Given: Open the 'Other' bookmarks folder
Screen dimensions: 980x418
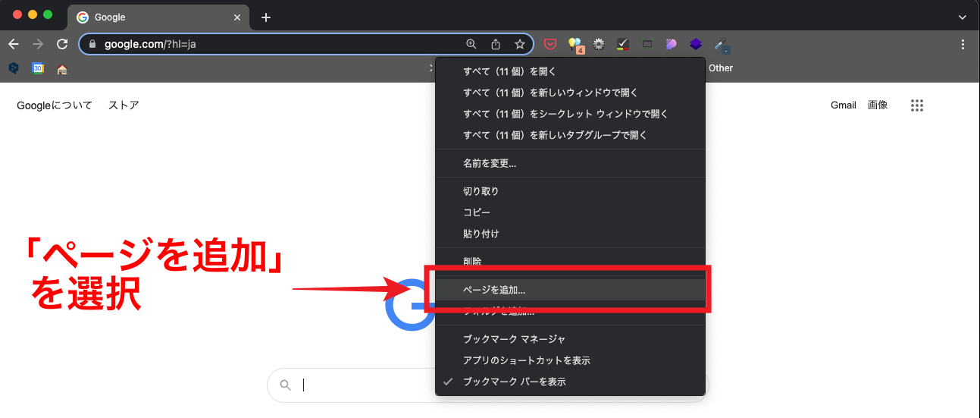Looking at the screenshot, I should [721, 68].
